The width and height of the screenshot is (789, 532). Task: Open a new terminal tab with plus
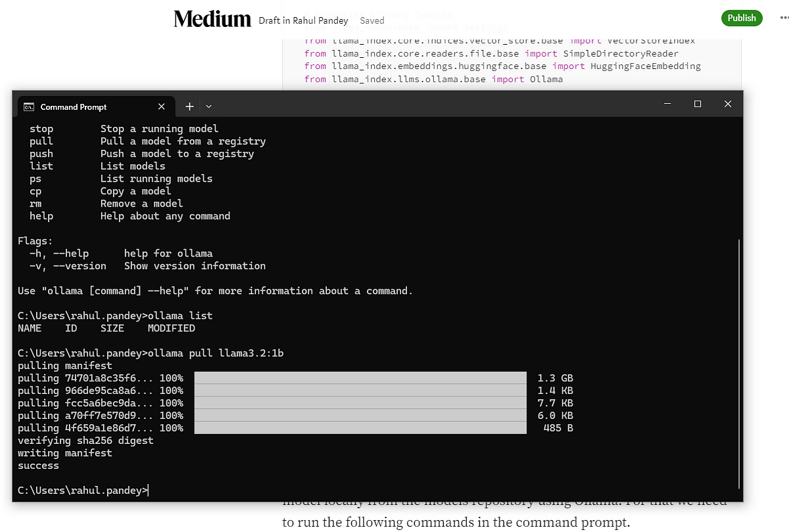pos(189,107)
